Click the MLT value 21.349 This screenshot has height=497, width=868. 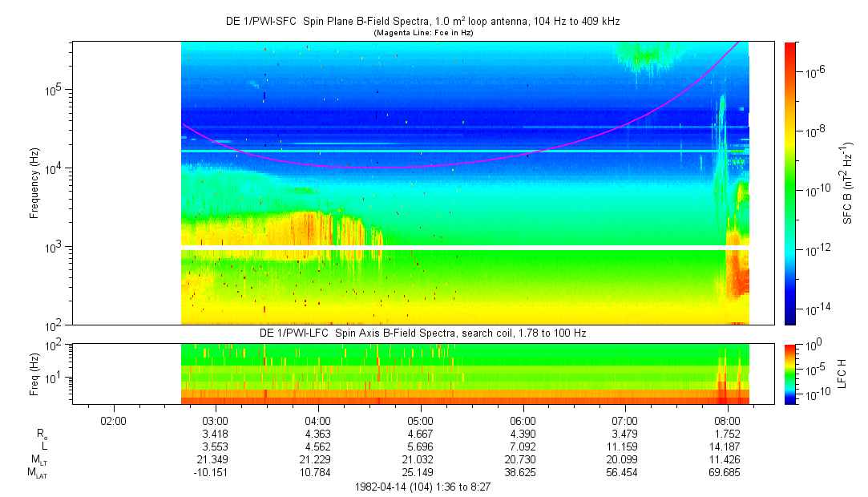coord(216,459)
